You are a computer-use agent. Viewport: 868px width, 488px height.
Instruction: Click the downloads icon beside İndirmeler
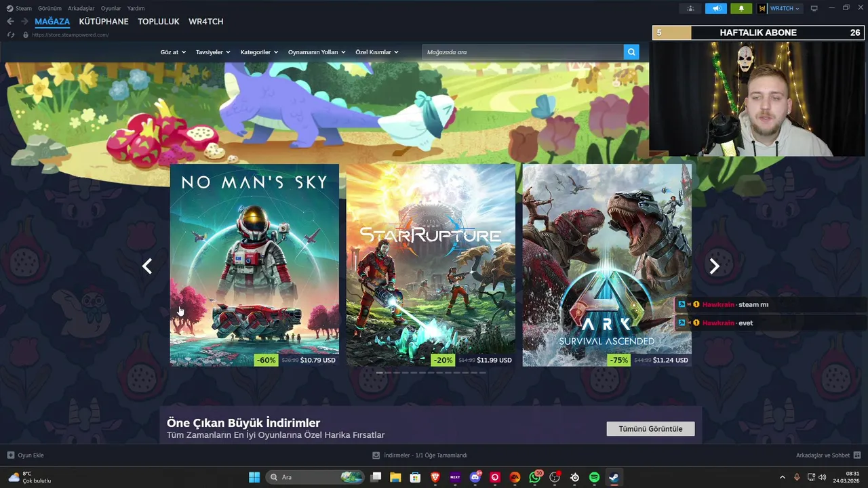pyautogui.click(x=376, y=455)
